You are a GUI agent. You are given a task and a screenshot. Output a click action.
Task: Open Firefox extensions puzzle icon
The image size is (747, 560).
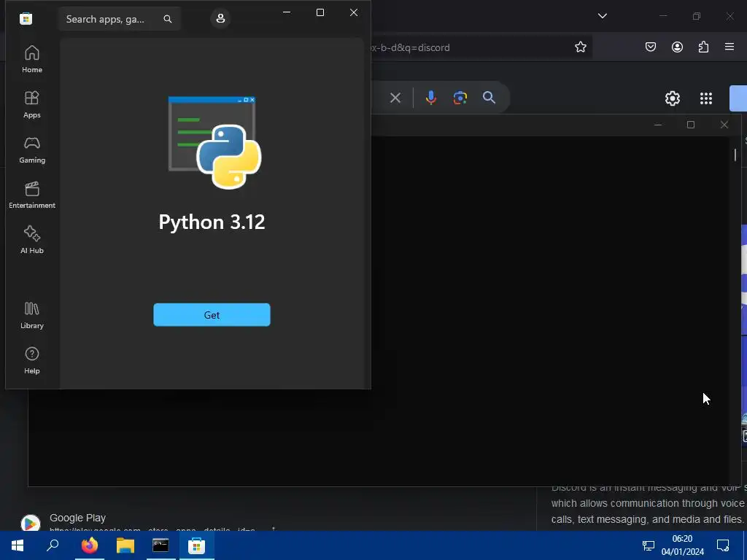click(x=703, y=47)
